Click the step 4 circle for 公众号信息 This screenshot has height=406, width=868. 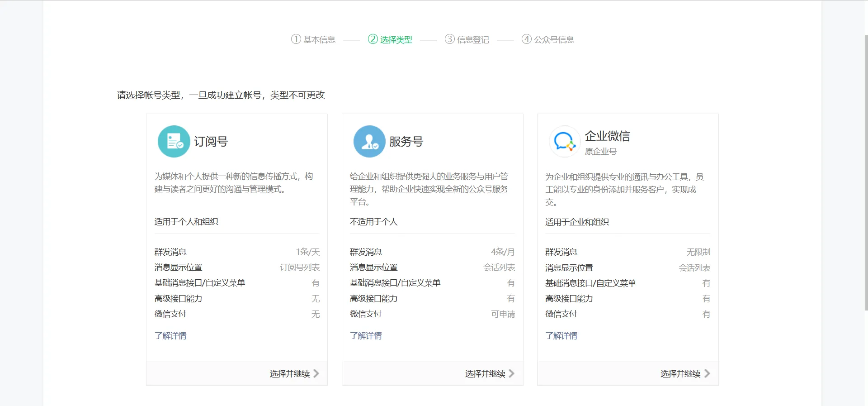[x=526, y=39]
